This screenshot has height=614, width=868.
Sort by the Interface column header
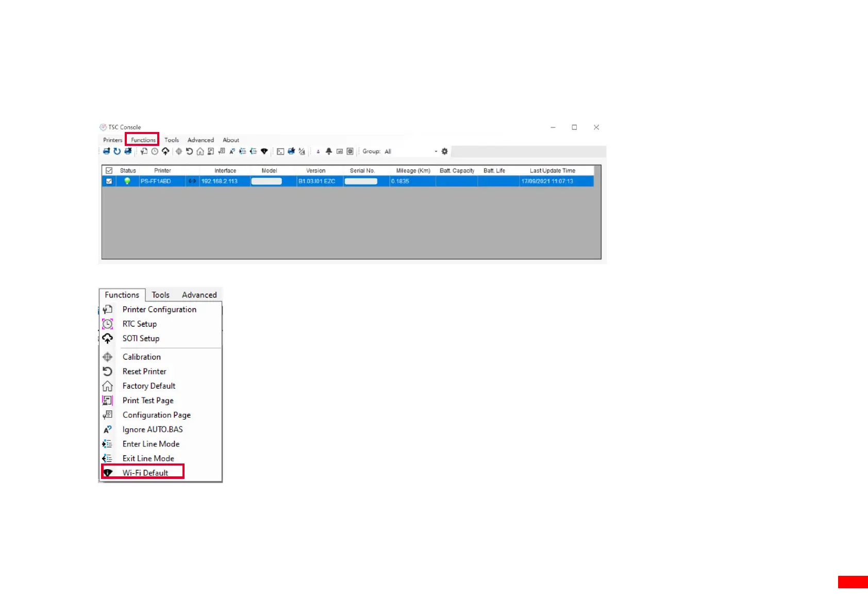click(225, 171)
